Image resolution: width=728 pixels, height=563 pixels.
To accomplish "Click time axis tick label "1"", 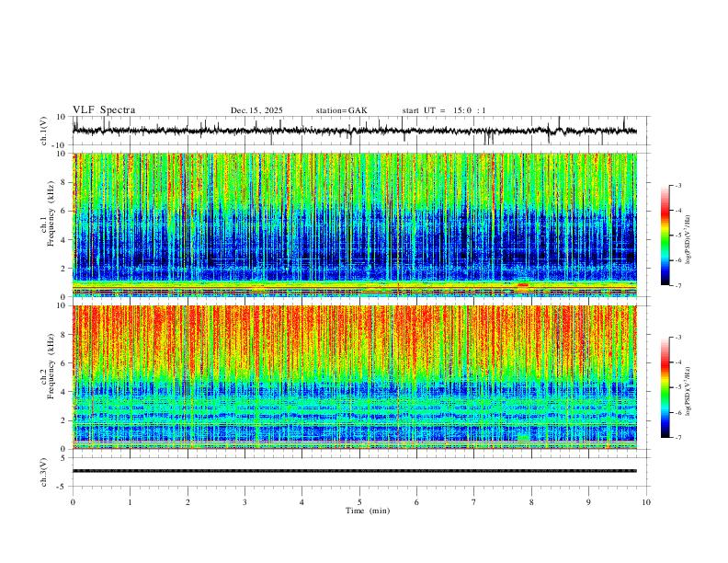I will (x=130, y=502).
